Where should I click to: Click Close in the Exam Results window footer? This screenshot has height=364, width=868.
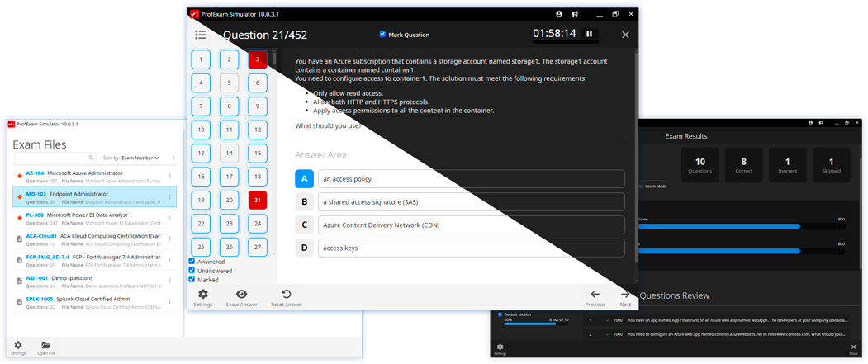tap(854, 349)
